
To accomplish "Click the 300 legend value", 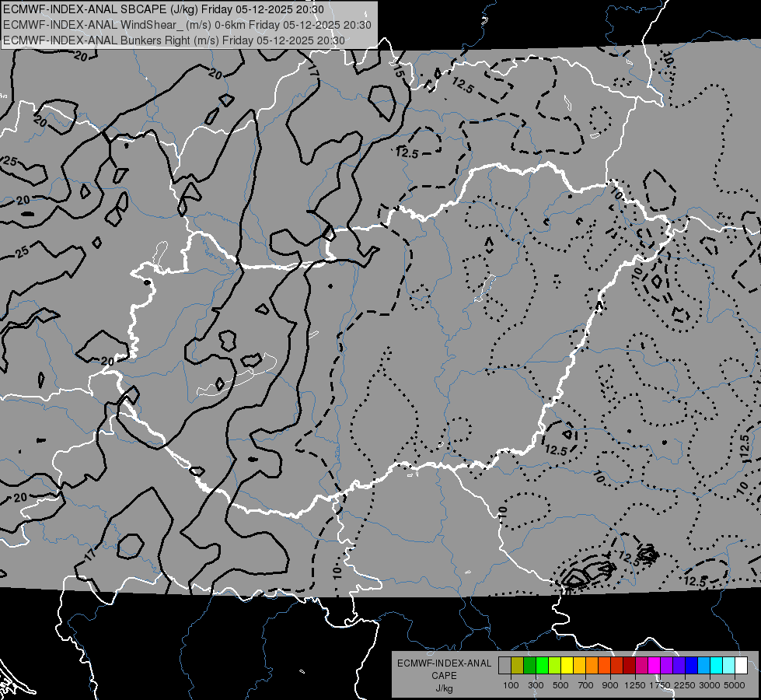I will pos(536,685).
